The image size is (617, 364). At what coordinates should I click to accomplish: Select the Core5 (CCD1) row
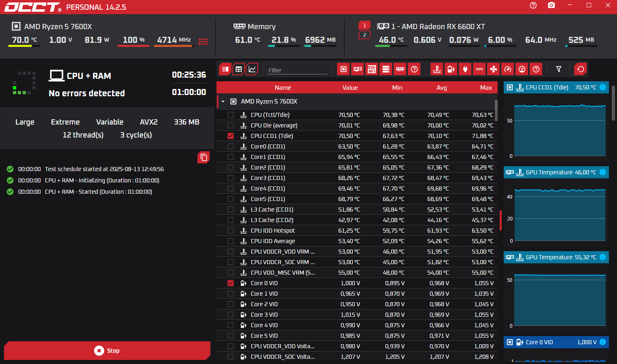point(358,199)
